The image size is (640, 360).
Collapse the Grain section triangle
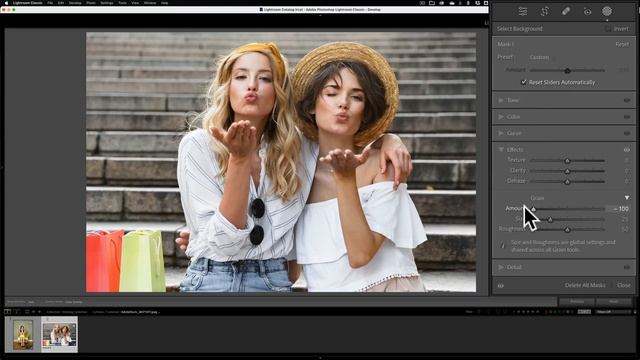(627, 198)
